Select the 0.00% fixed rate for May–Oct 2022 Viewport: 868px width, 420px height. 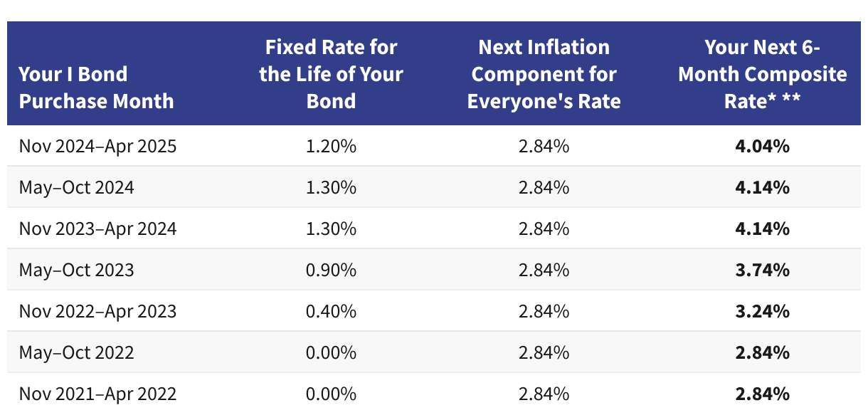[331, 353]
